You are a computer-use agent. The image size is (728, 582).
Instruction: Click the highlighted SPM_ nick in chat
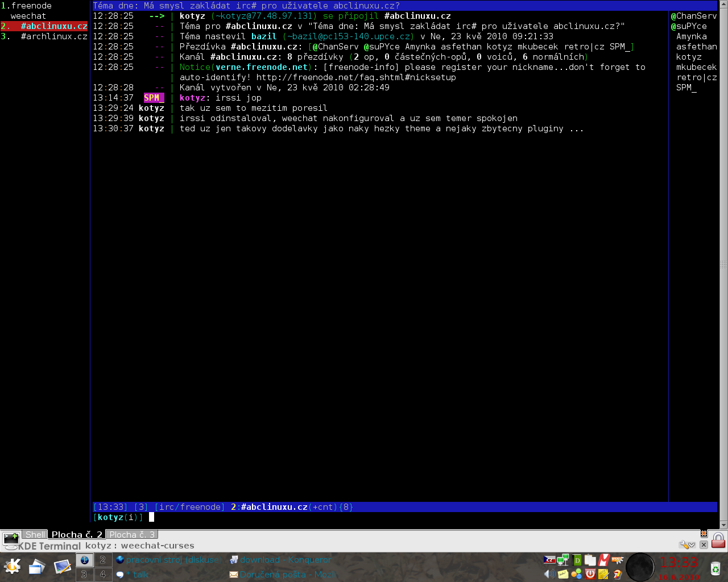click(x=154, y=98)
